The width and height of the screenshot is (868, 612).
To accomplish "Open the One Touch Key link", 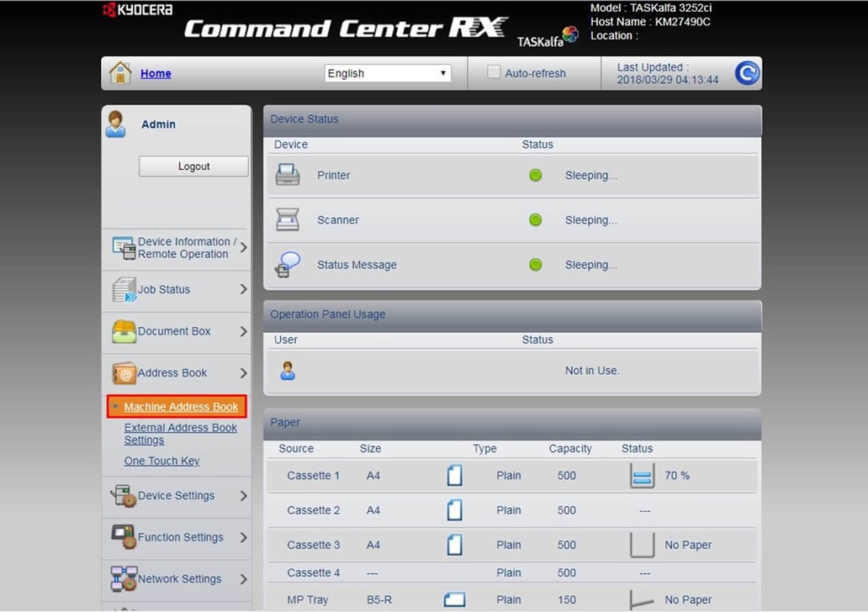I will point(161,461).
